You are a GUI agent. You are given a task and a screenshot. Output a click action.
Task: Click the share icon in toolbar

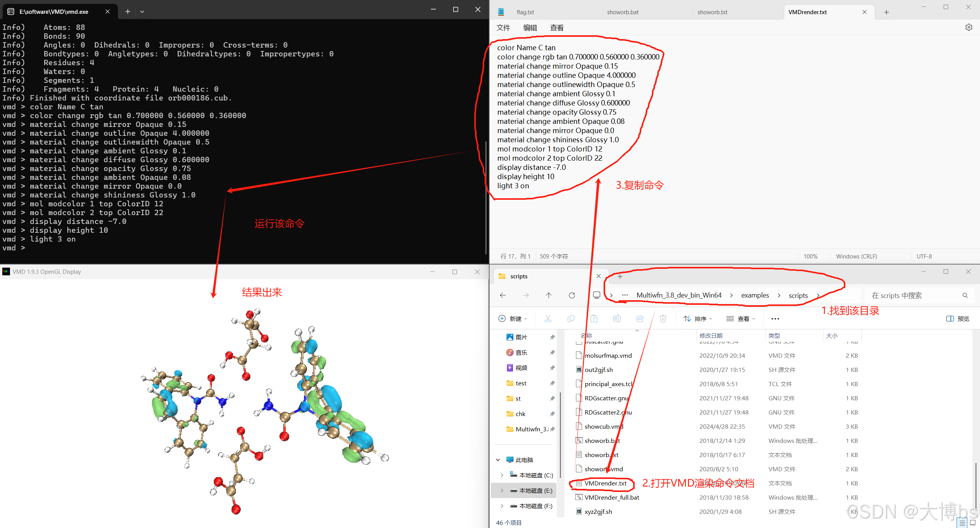(640, 319)
